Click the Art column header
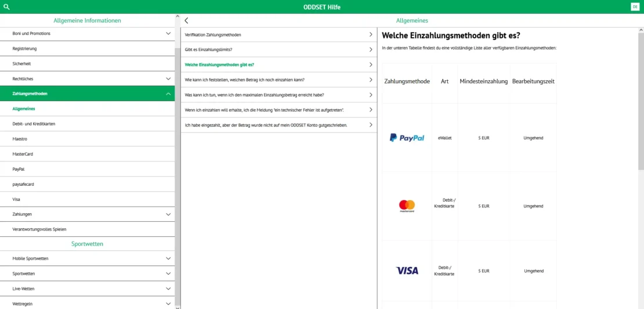This screenshot has width=644, height=309. click(x=444, y=81)
